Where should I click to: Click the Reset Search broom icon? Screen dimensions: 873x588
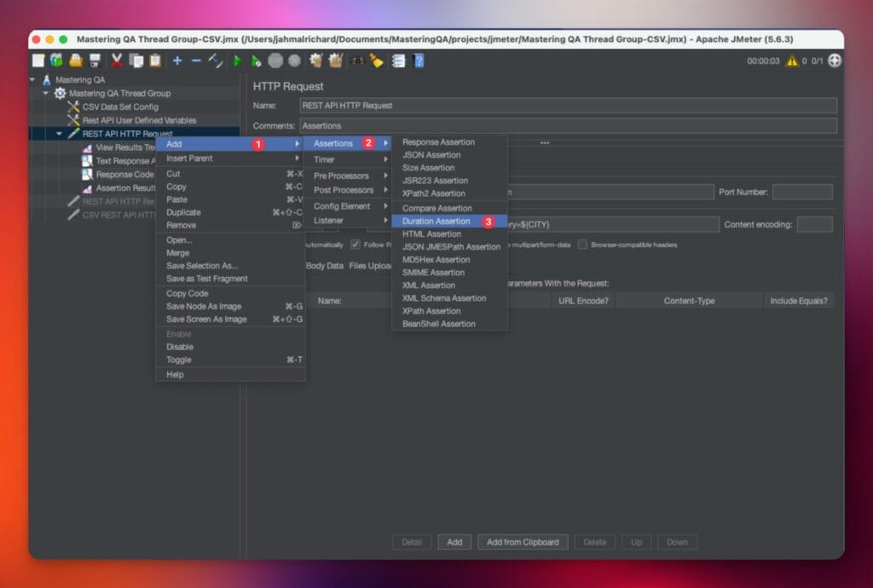(x=377, y=61)
